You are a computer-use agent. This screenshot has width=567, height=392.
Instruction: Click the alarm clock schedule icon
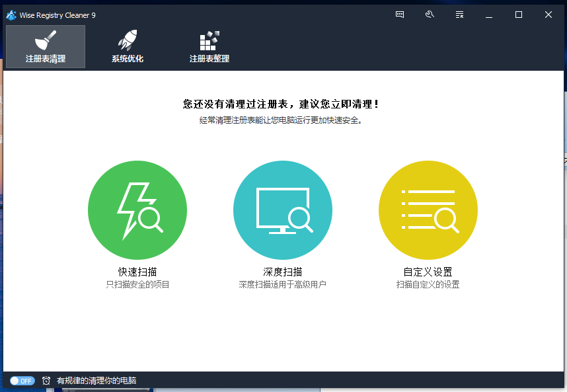click(46, 381)
